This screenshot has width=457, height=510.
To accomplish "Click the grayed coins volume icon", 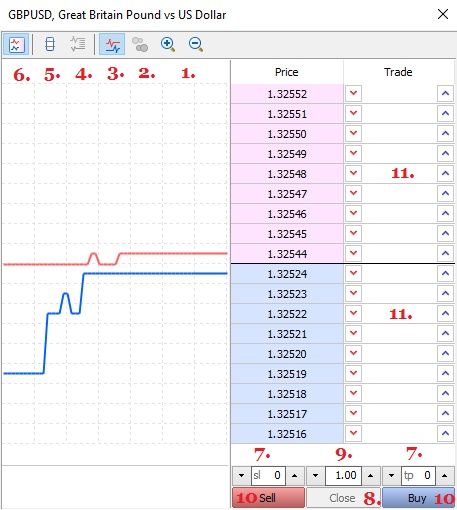I will coord(140,44).
